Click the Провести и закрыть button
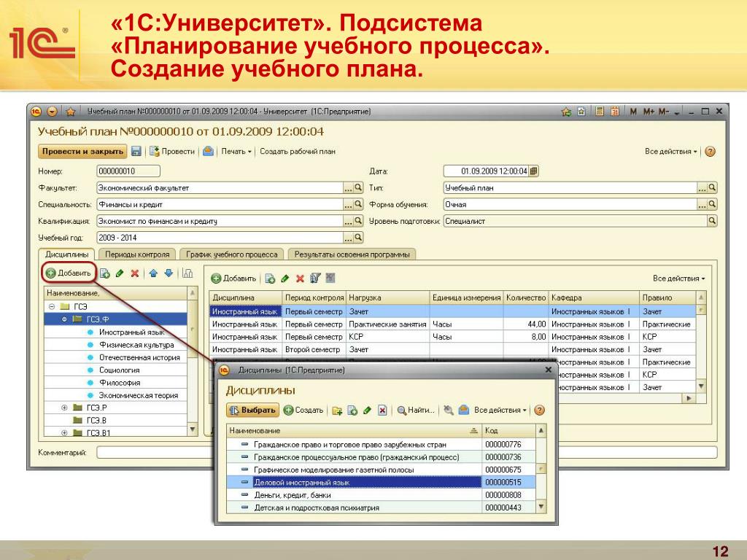 tap(82, 152)
